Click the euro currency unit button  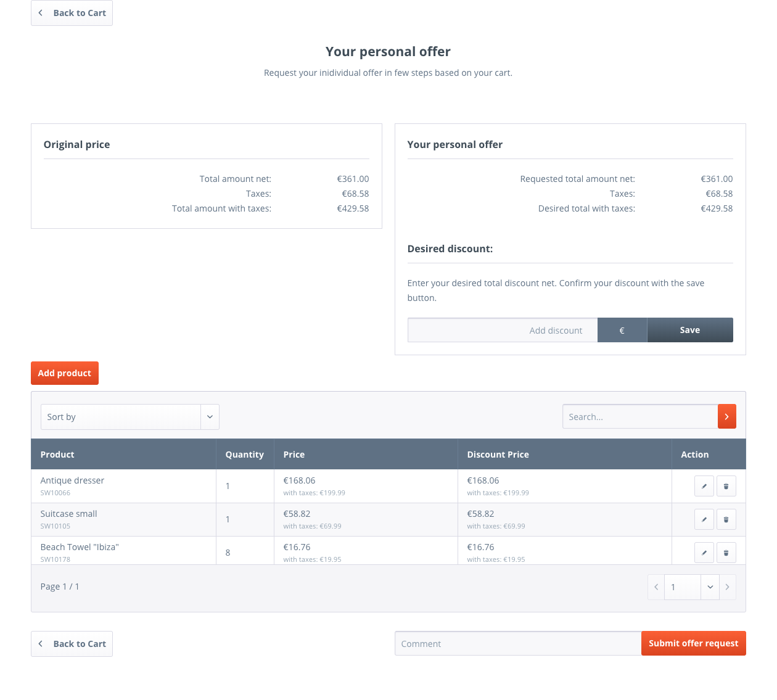[x=622, y=330]
